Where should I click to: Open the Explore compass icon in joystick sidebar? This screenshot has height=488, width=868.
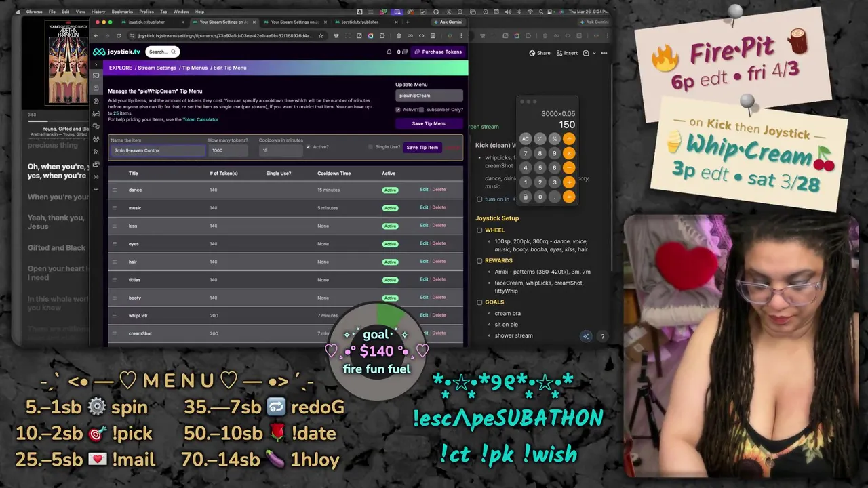(x=96, y=101)
